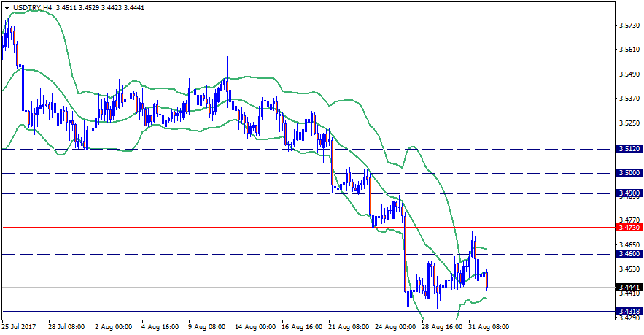Select the 3.5120 dashed horizontal line label
Screen dimensions: 644x335
[628, 149]
